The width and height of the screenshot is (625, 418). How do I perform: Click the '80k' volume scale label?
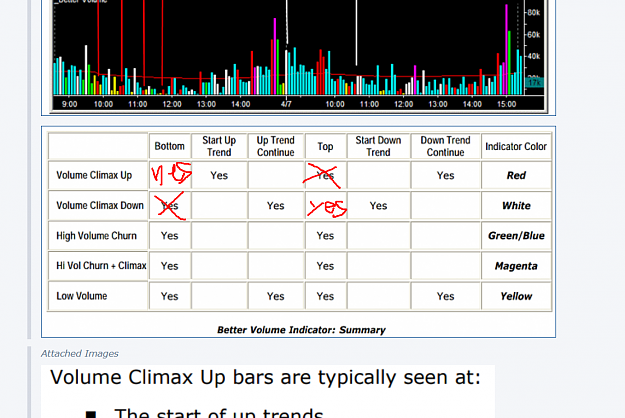click(x=533, y=13)
